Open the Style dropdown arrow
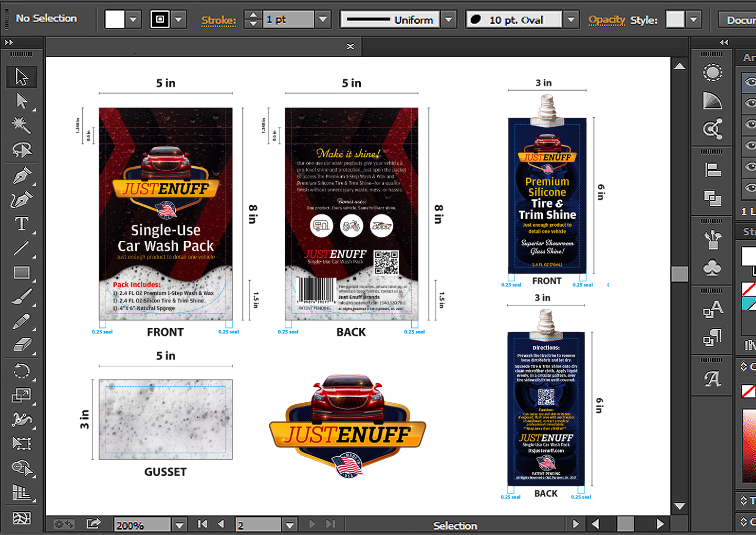The image size is (756, 535). point(694,20)
